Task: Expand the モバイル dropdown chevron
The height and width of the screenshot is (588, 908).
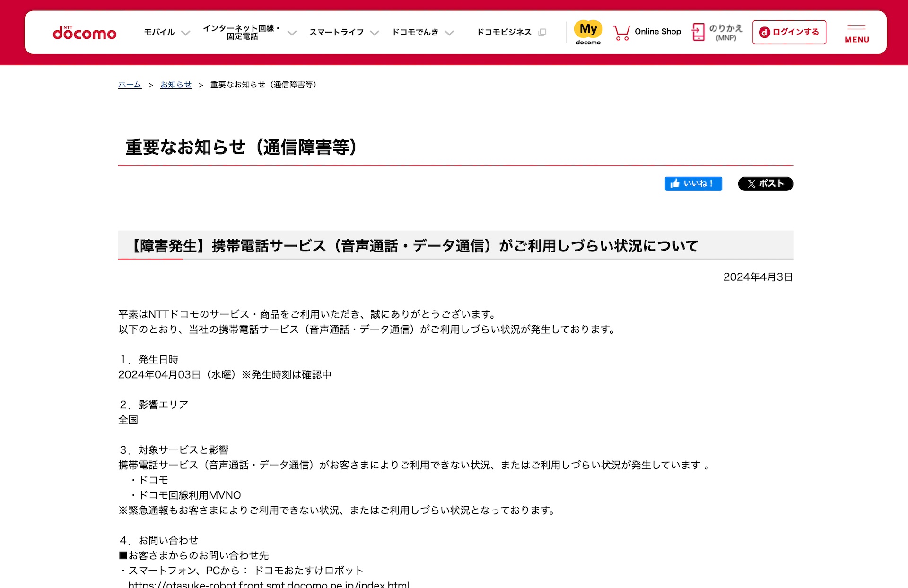Action: click(186, 33)
